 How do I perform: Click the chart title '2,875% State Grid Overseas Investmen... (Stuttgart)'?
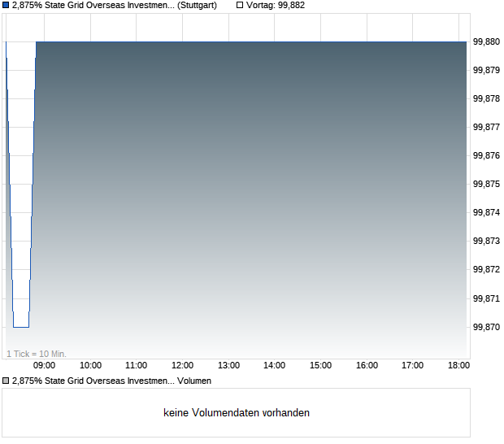click(115, 5)
